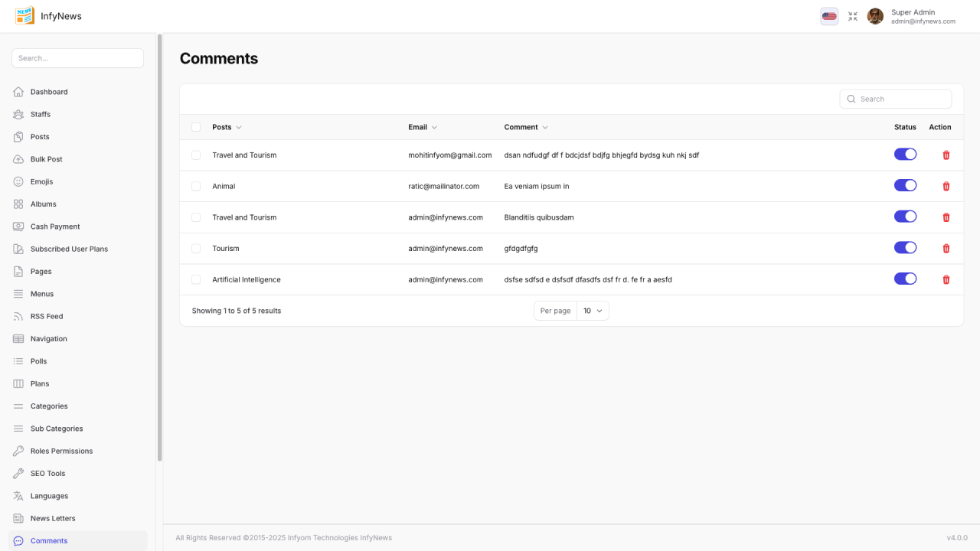980x551 pixels.
Task: Go to Roles Permissions menu item
Action: coord(61,451)
